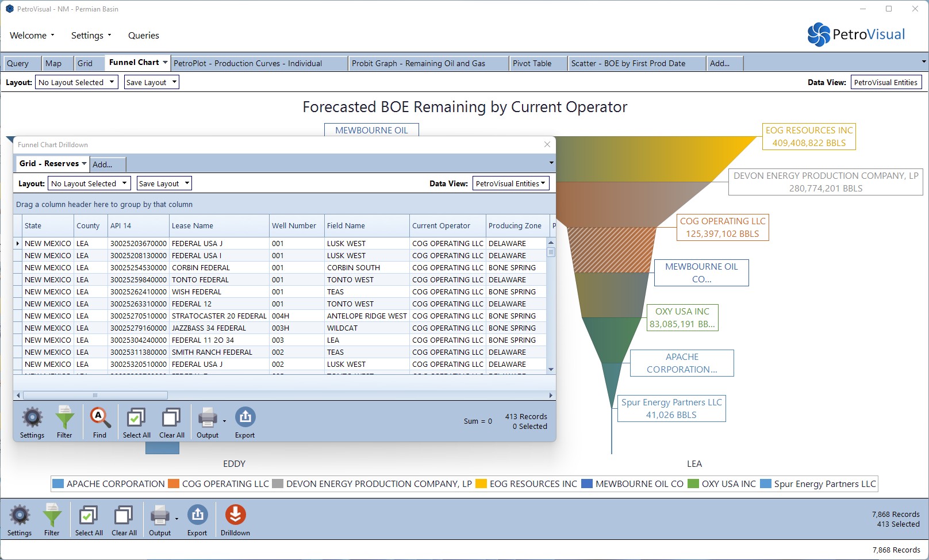Screen dimensions: 929x560
Task: Toggle EOG RESOURCES INC legend entry
Action: [527, 484]
